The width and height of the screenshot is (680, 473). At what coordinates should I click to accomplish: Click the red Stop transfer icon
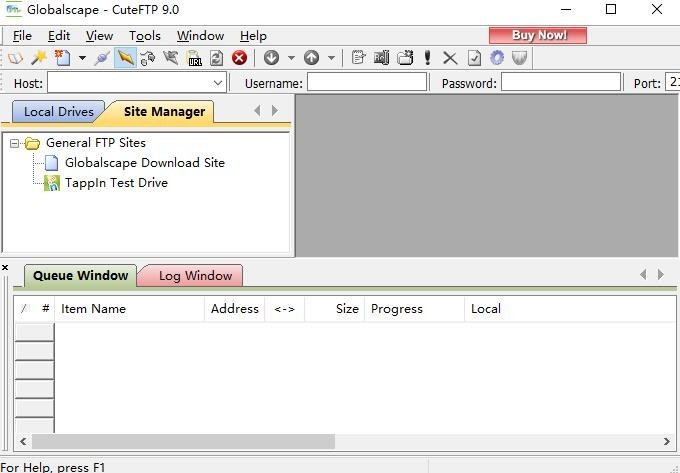(239, 58)
